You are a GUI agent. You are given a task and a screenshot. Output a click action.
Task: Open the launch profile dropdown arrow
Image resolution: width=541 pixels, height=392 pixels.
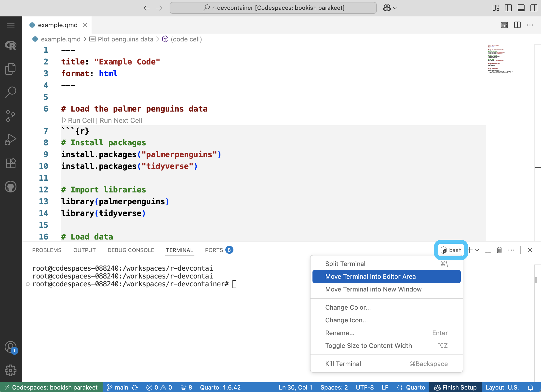477,250
